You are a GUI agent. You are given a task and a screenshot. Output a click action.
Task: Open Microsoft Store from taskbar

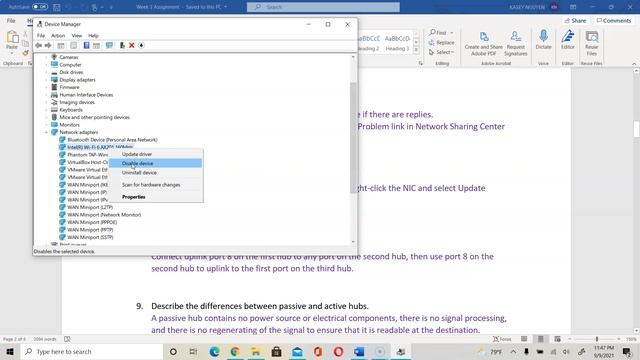click(276, 351)
